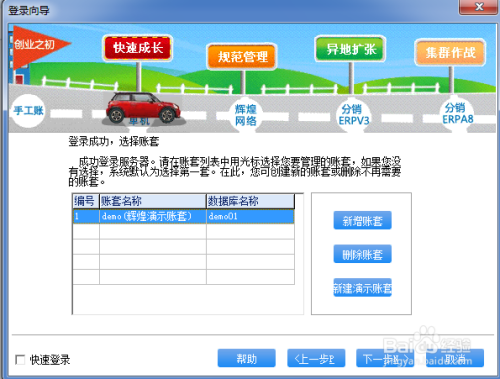
Task: Proceed with the 下一步 button
Action: (x=385, y=358)
